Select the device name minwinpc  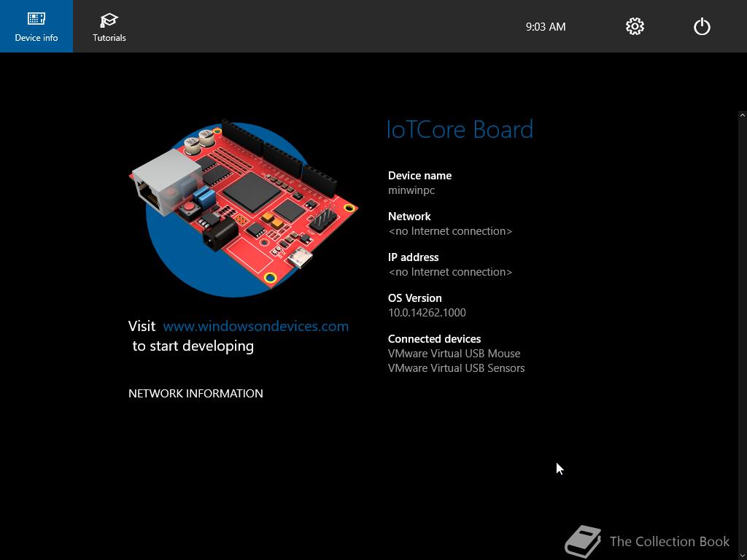tap(411, 190)
